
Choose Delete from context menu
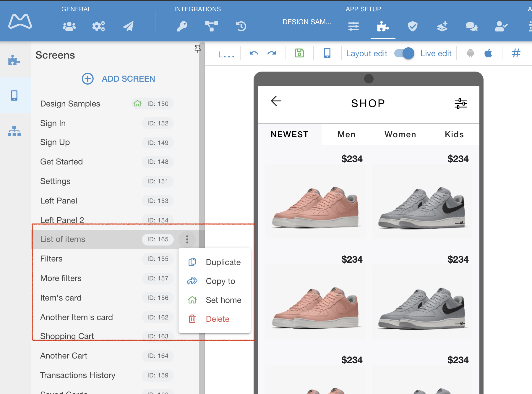215,319
